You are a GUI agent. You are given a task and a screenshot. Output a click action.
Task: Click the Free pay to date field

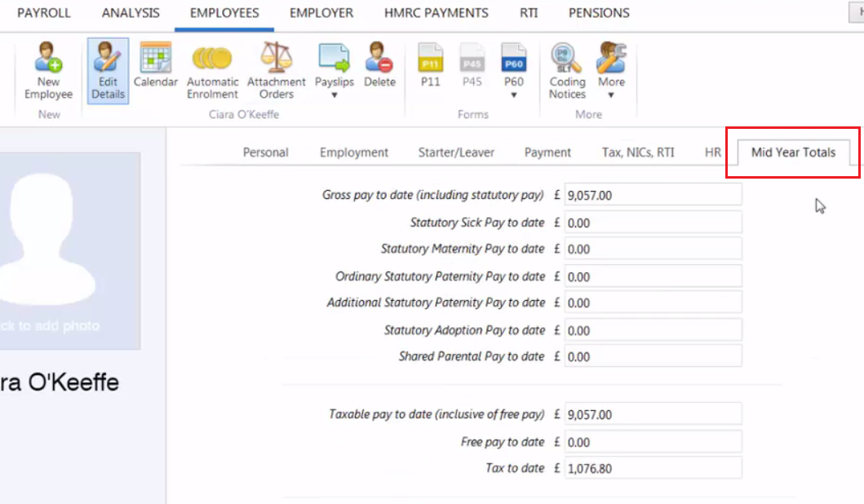pyautogui.click(x=653, y=442)
